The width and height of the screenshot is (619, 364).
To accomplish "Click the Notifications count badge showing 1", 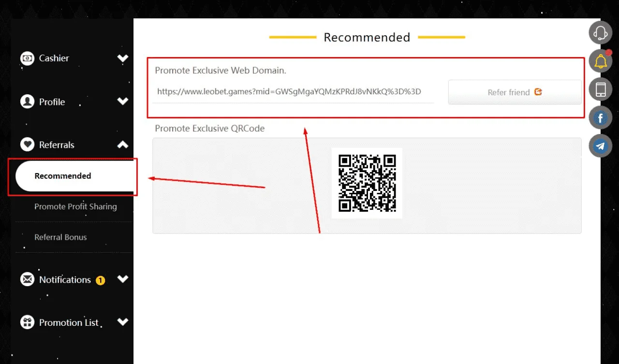I will click(100, 280).
